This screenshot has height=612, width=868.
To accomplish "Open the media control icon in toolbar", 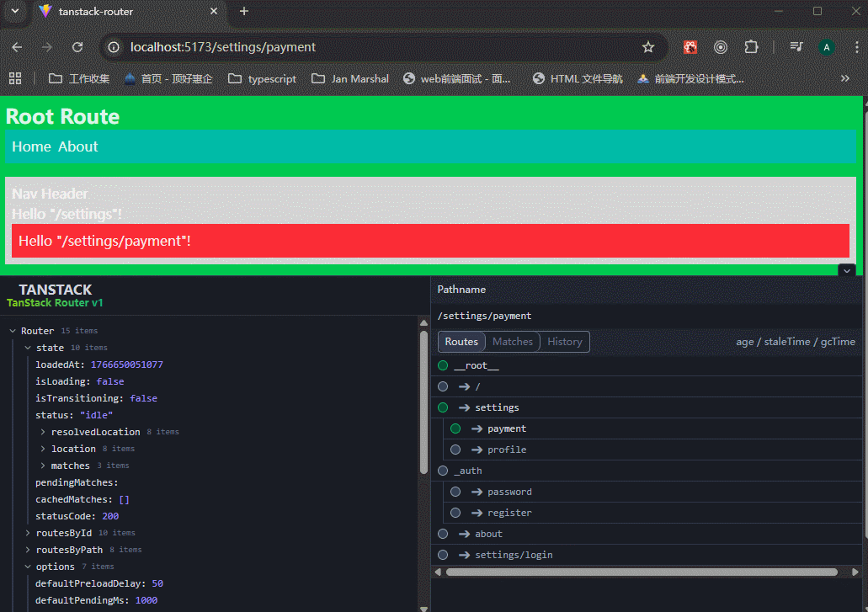I will point(796,47).
